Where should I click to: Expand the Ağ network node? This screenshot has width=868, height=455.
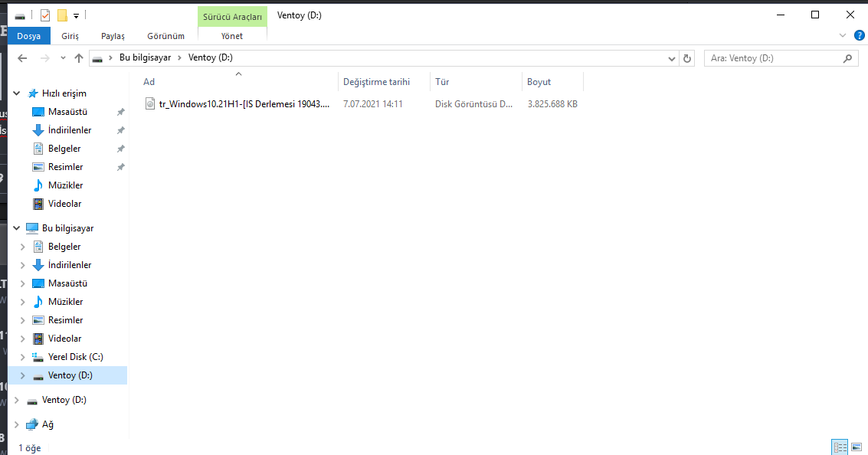[x=17, y=424]
